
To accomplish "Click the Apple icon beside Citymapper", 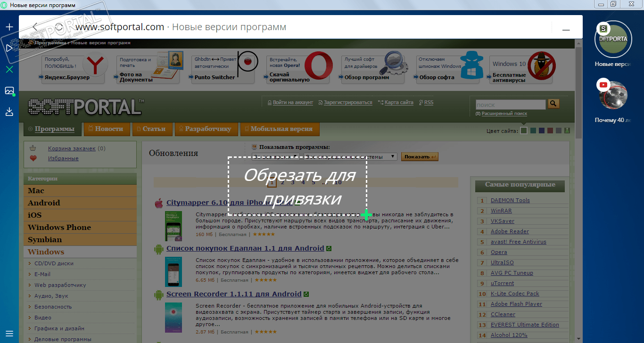I will (x=158, y=204).
